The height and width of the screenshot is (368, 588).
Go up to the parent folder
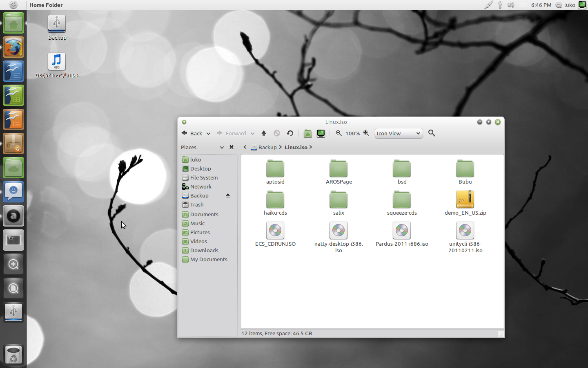click(264, 133)
